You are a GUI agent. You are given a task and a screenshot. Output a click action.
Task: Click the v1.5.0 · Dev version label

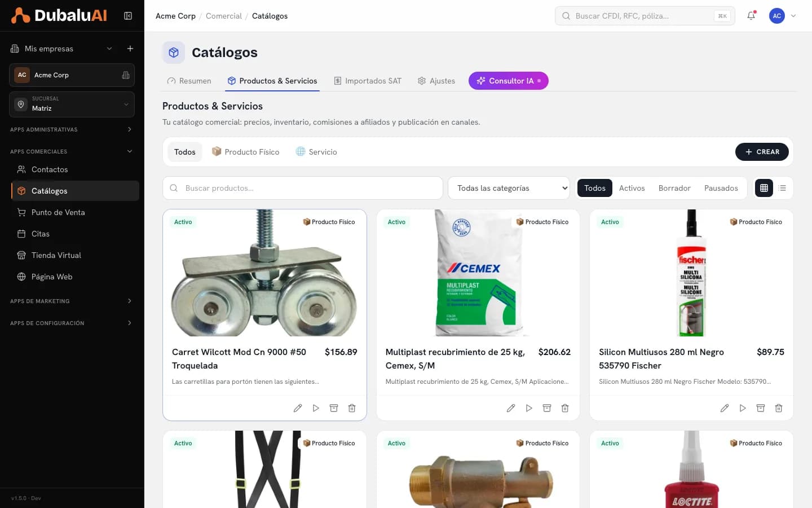27,498
